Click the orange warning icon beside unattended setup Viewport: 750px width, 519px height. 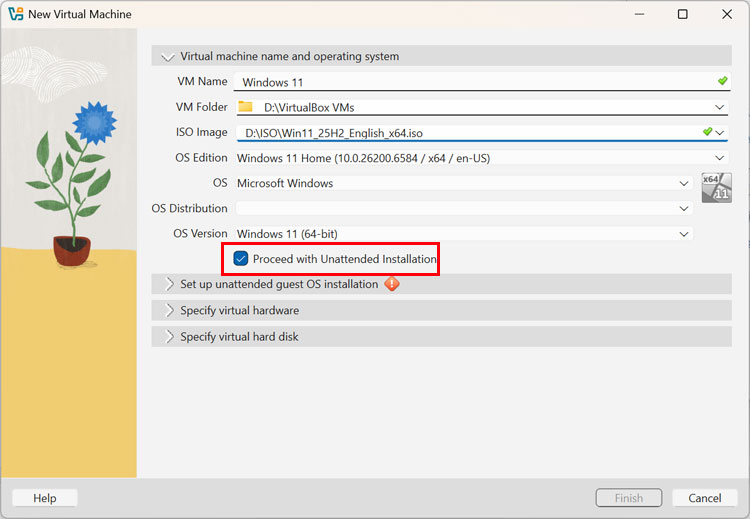point(392,284)
